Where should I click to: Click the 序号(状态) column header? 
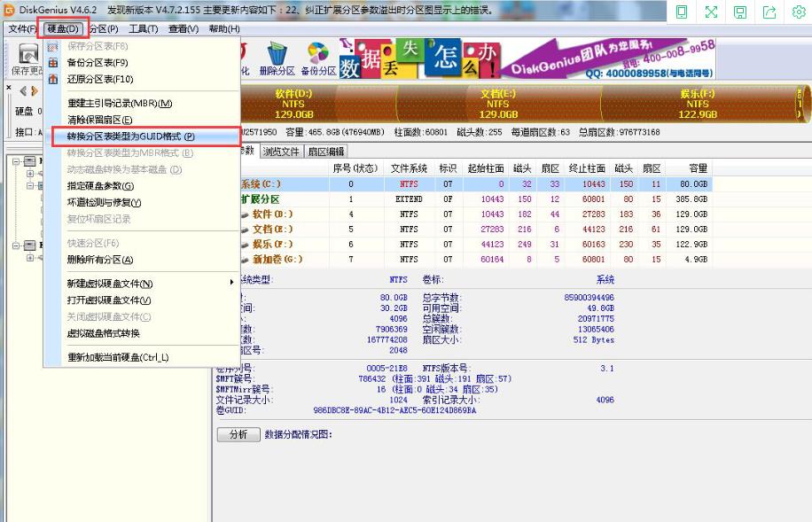tap(356, 168)
